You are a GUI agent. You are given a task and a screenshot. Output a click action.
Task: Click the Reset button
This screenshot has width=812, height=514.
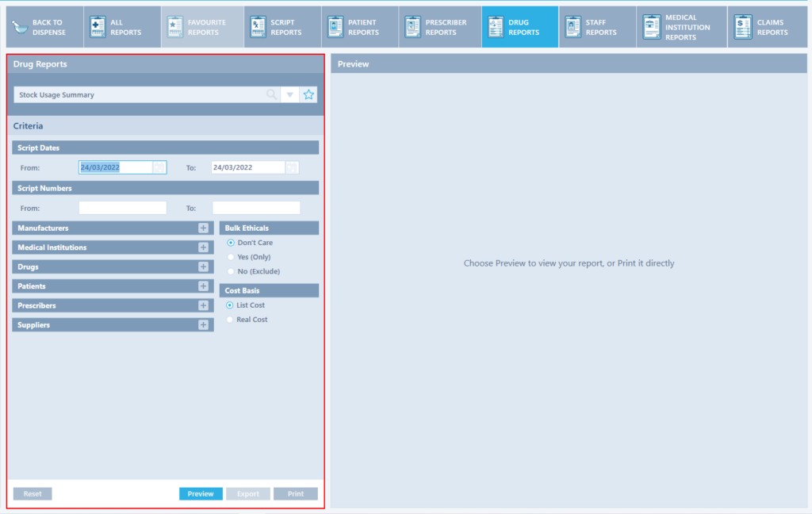coord(33,493)
